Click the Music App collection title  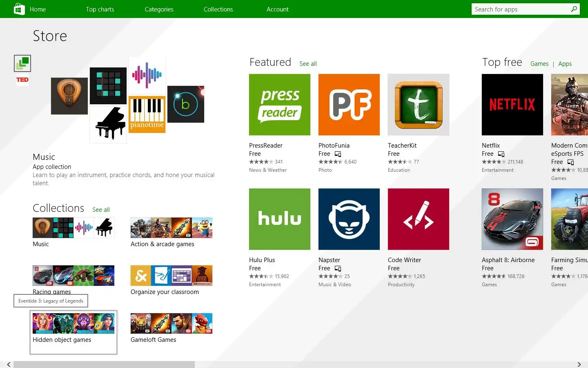pos(44,157)
